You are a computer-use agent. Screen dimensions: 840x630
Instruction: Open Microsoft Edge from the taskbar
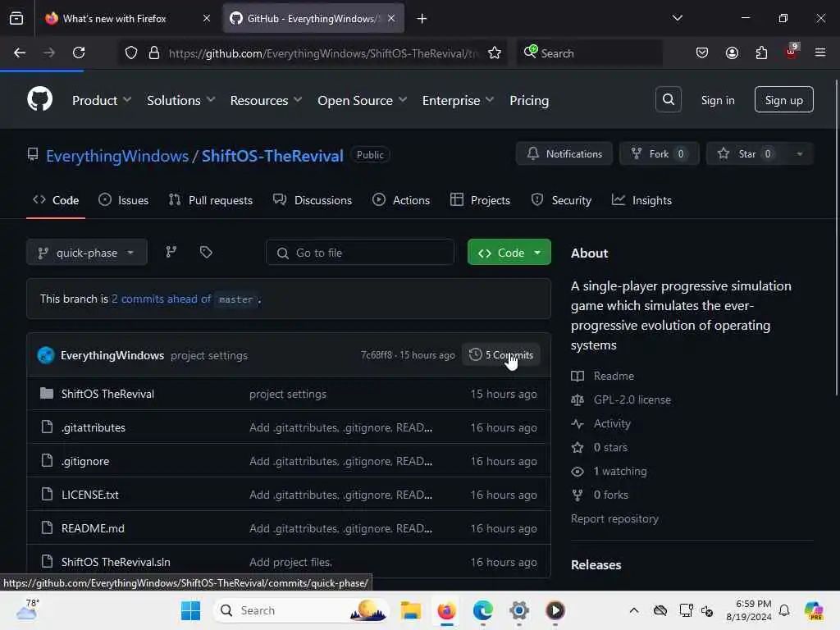(482, 610)
